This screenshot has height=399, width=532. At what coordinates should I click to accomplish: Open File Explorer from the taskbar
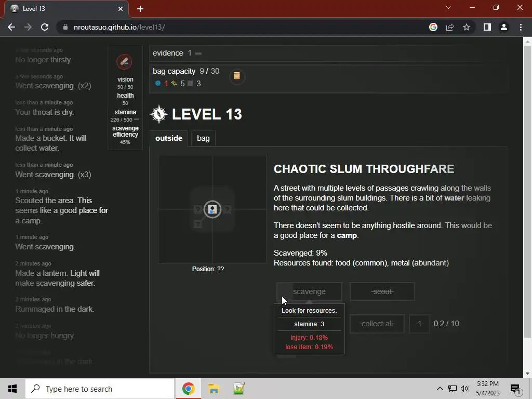click(214, 389)
